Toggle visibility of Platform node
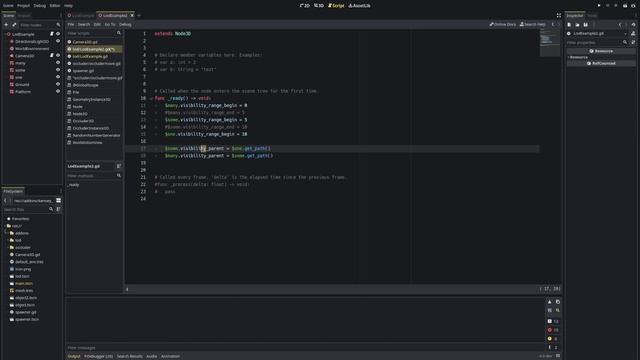 pyautogui.click(x=58, y=91)
